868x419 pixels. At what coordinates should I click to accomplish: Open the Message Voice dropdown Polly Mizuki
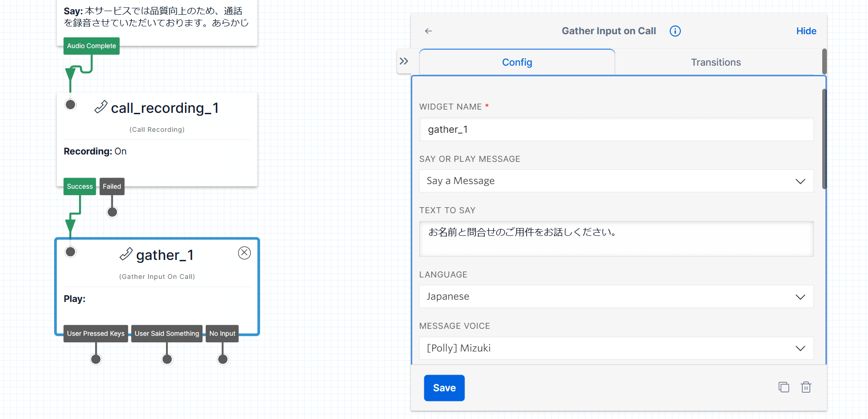pyautogui.click(x=616, y=348)
